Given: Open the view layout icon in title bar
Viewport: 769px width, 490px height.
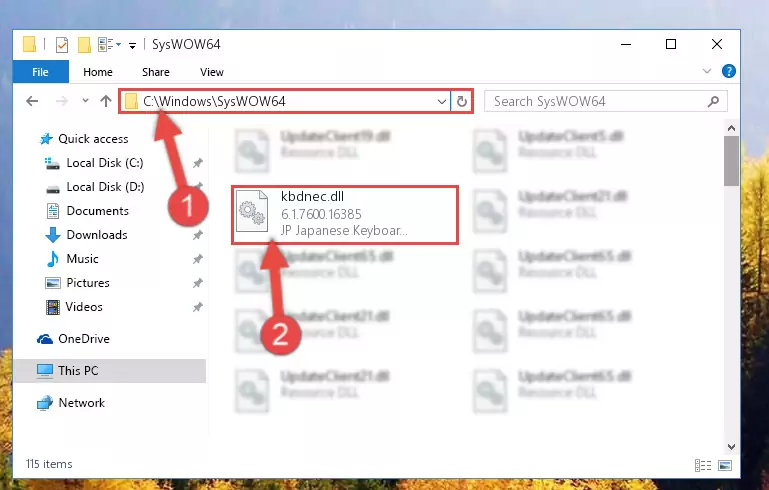Looking at the screenshot, I should pyautogui.click(x=109, y=45).
